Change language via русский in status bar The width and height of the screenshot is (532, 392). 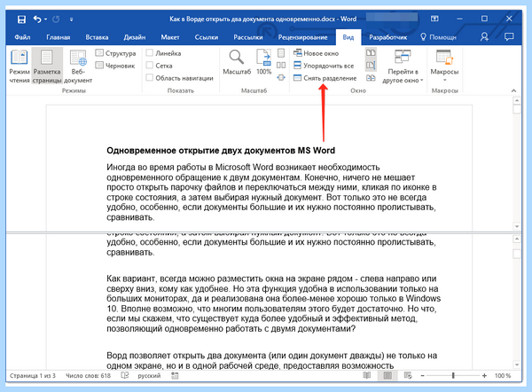tap(149, 376)
